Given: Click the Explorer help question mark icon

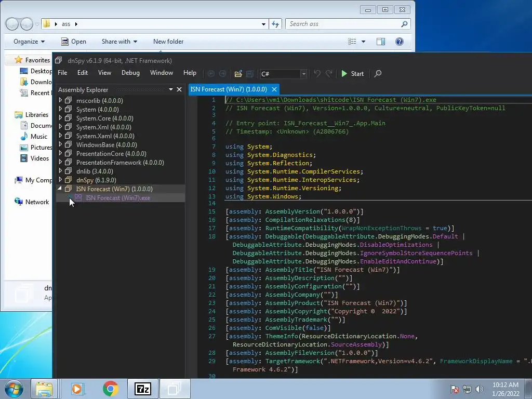Looking at the screenshot, I should click(400, 42).
